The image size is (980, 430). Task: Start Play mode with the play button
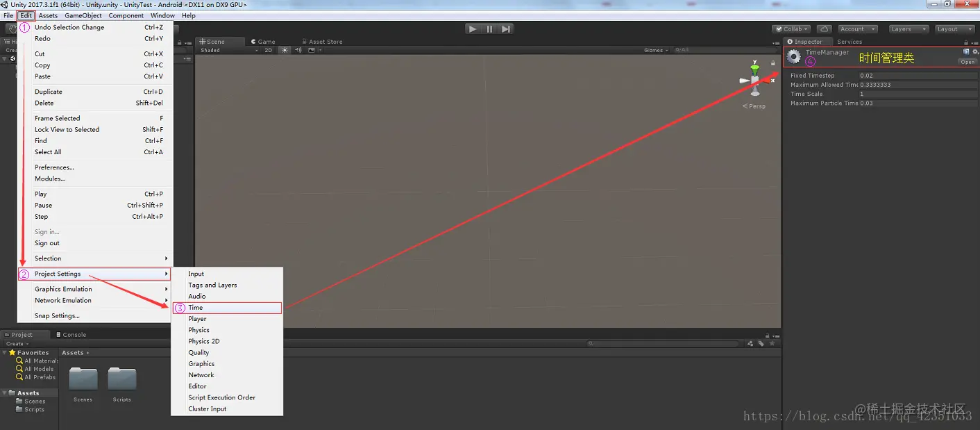click(473, 29)
